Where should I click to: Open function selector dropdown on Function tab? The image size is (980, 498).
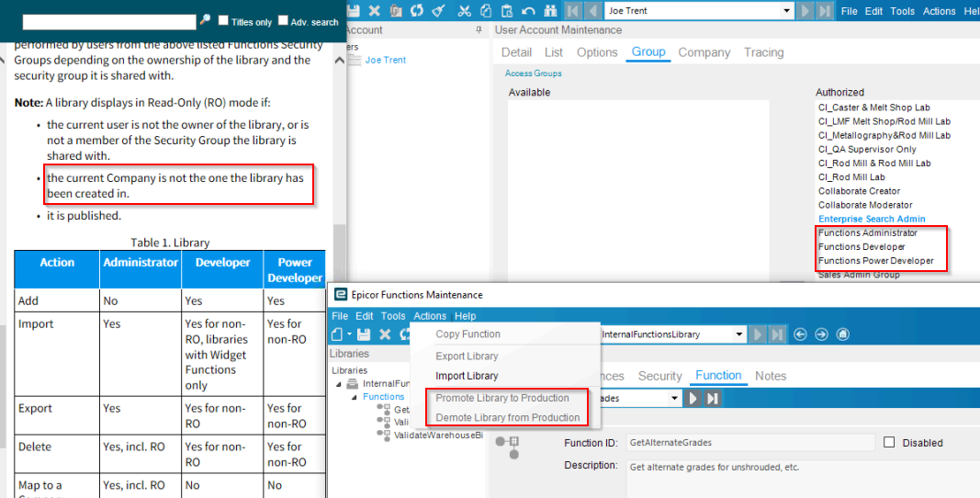click(674, 398)
